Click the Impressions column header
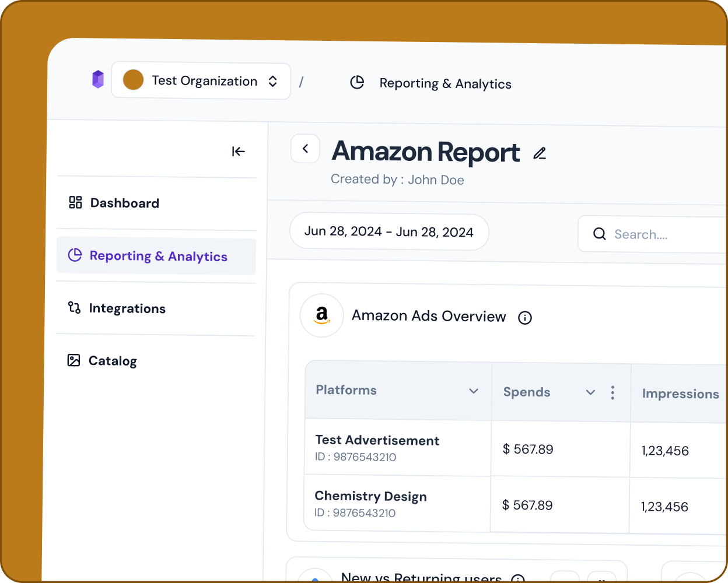Viewport: 728px width, 583px height. coord(680,394)
